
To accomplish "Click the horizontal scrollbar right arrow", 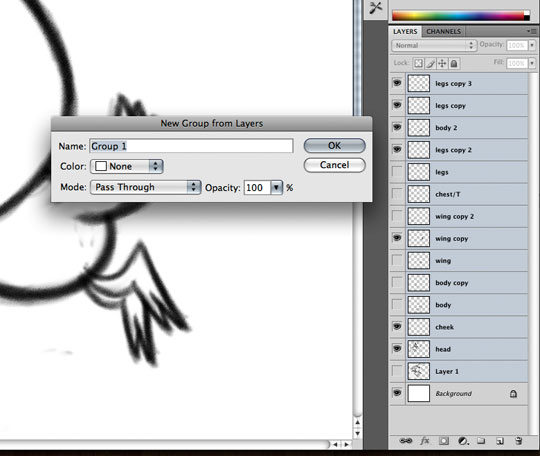I will (346, 445).
